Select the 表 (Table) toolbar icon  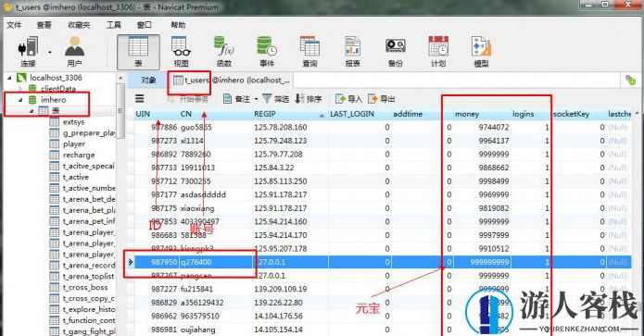tap(138, 51)
